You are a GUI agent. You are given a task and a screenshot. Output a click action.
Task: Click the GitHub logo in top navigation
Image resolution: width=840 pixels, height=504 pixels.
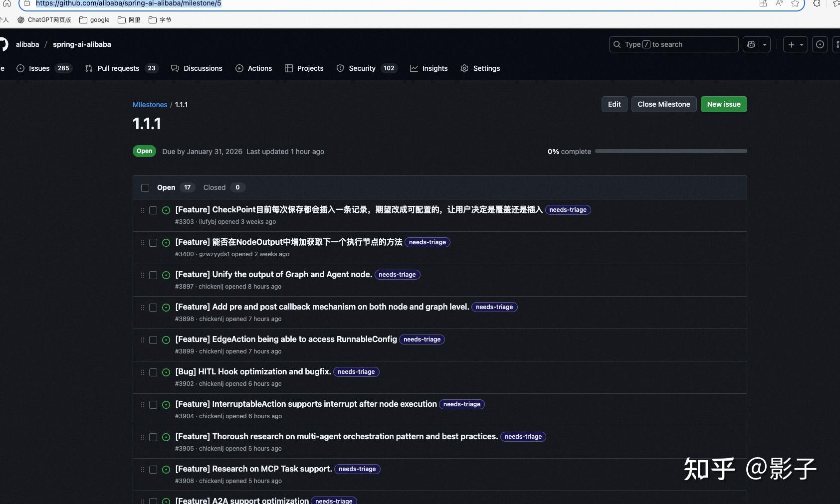(x=3, y=44)
